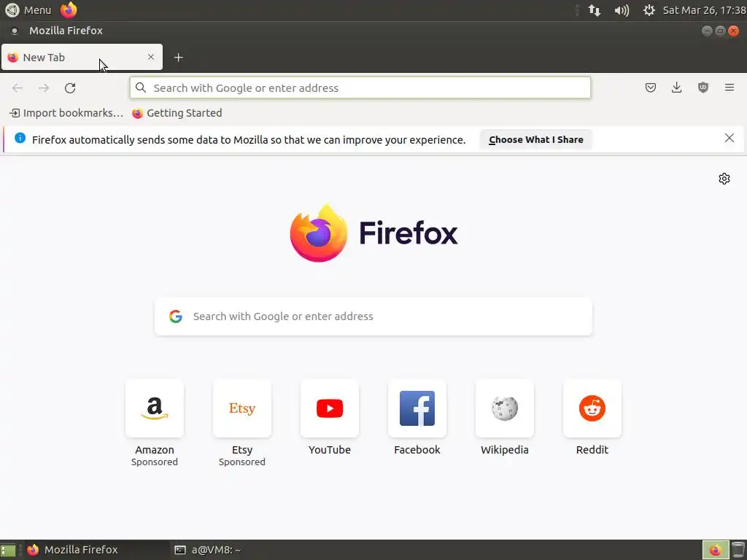
Task: Open the Downloads panel
Action: pos(676,87)
